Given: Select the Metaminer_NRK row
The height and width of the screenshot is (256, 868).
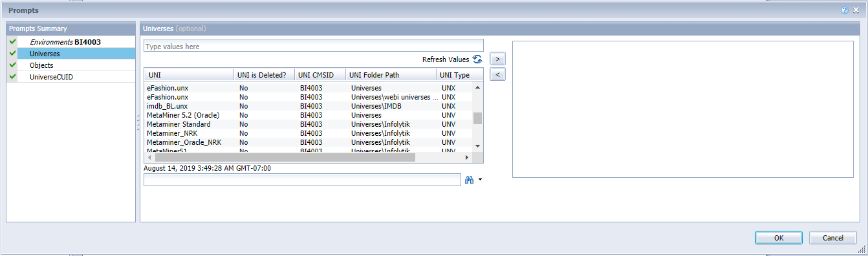Looking at the screenshot, I should coord(309,133).
